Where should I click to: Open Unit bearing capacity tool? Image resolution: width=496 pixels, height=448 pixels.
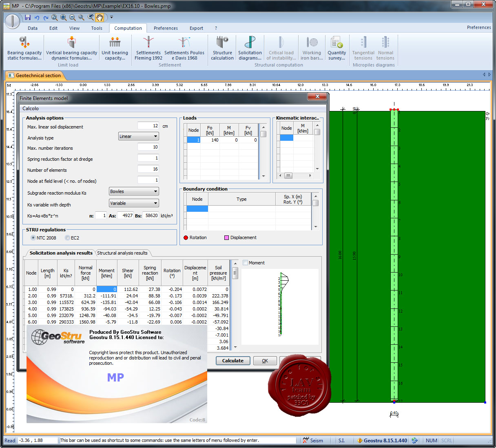pyautogui.click(x=115, y=49)
